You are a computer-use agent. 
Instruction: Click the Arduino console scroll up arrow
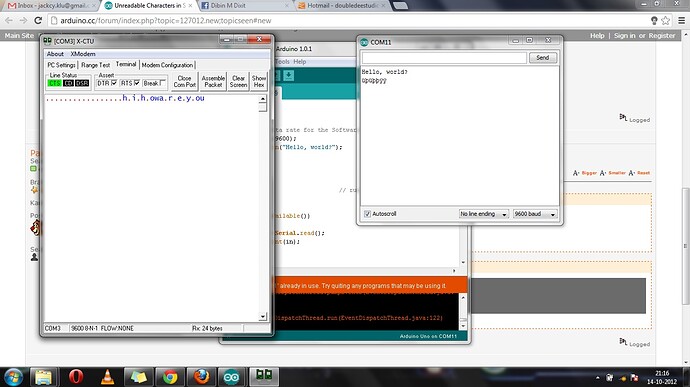point(463,298)
